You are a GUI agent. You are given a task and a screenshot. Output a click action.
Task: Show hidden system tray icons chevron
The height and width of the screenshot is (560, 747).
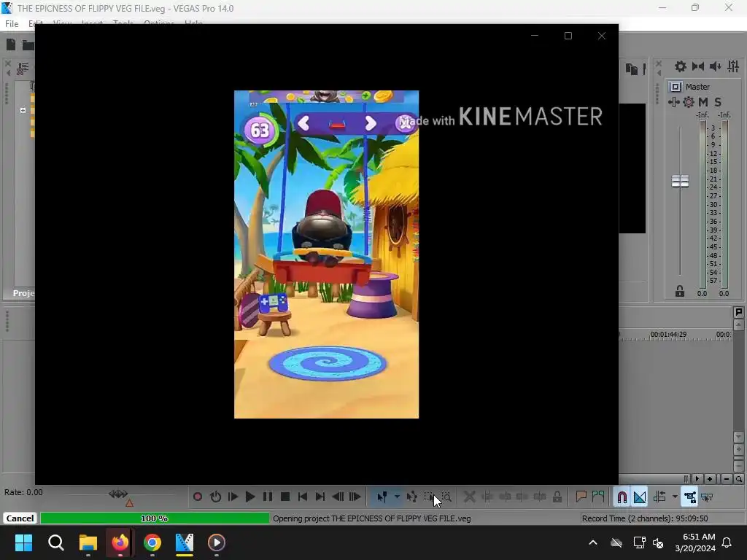pos(593,542)
